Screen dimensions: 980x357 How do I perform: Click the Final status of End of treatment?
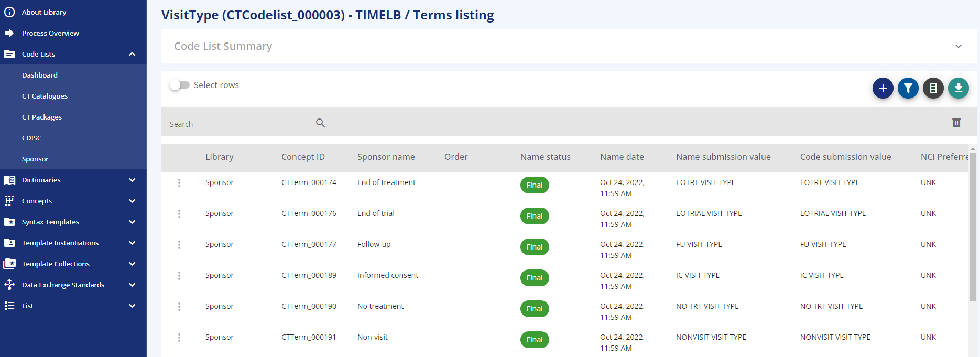point(535,185)
